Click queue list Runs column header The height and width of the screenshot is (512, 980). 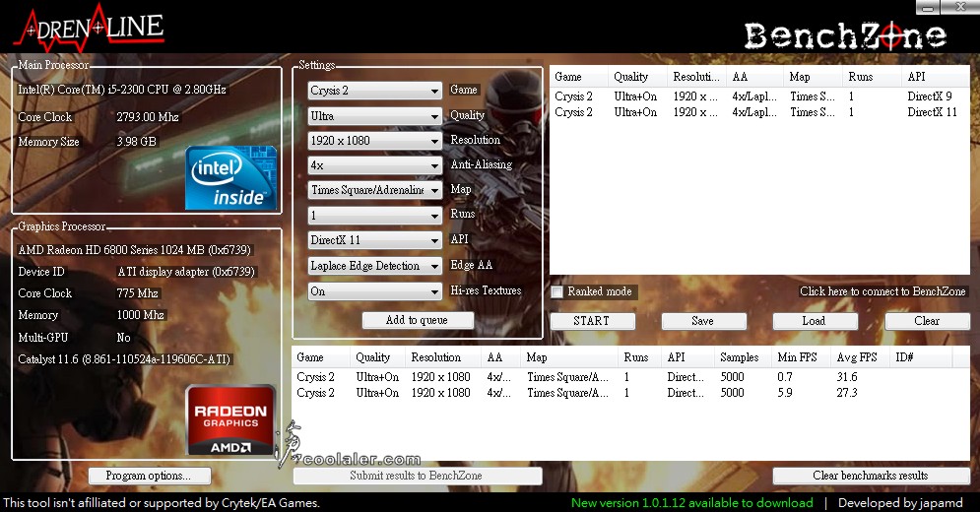872,77
